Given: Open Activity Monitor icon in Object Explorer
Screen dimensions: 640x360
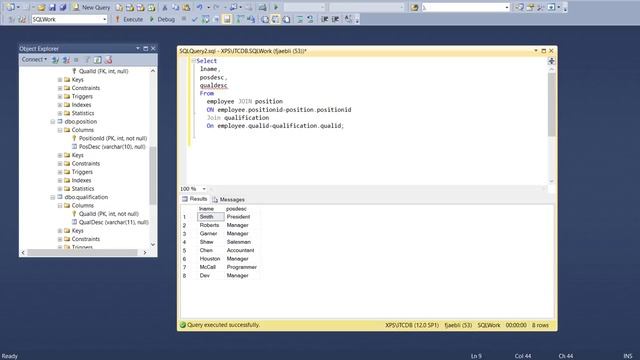Looking at the screenshot, I should click(x=108, y=60).
